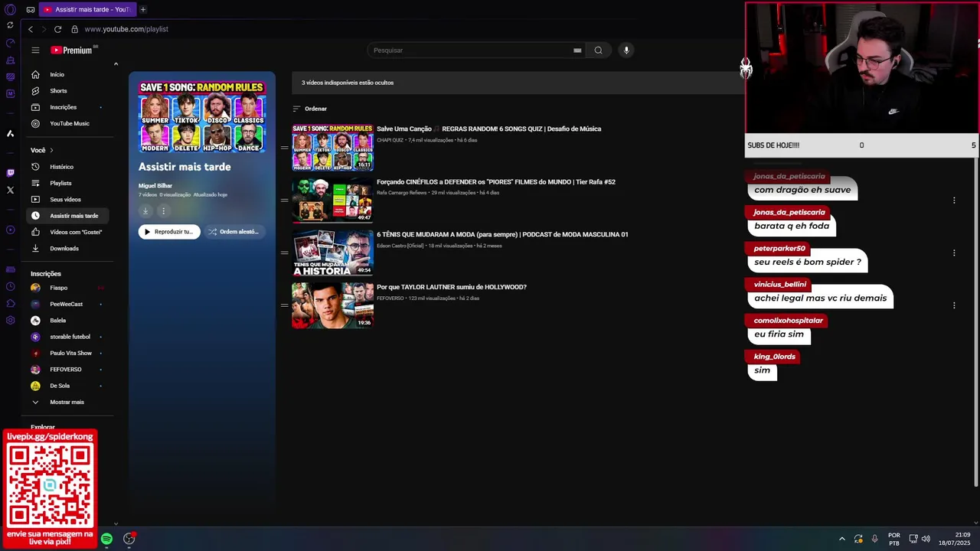Open CHAPI QUIZ channel name link
Viewport: 980px width, 551px height.
tap(390, 140)
